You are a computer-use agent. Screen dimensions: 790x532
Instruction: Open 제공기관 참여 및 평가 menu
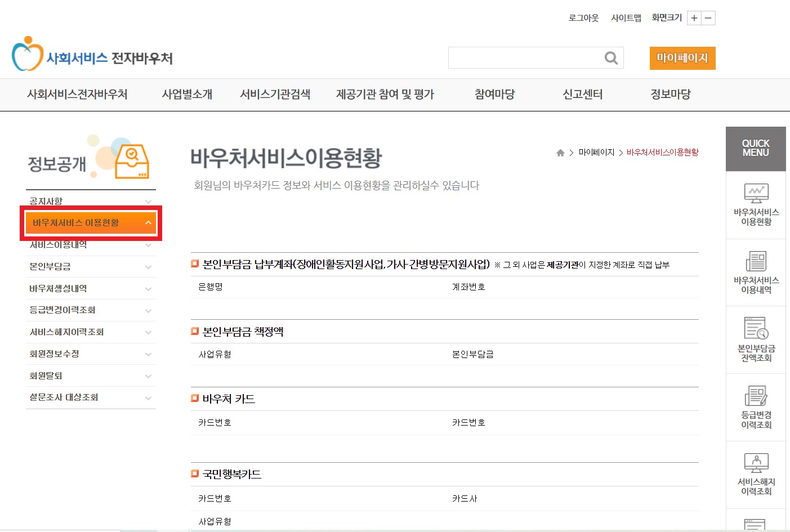(x=385, y=95)
